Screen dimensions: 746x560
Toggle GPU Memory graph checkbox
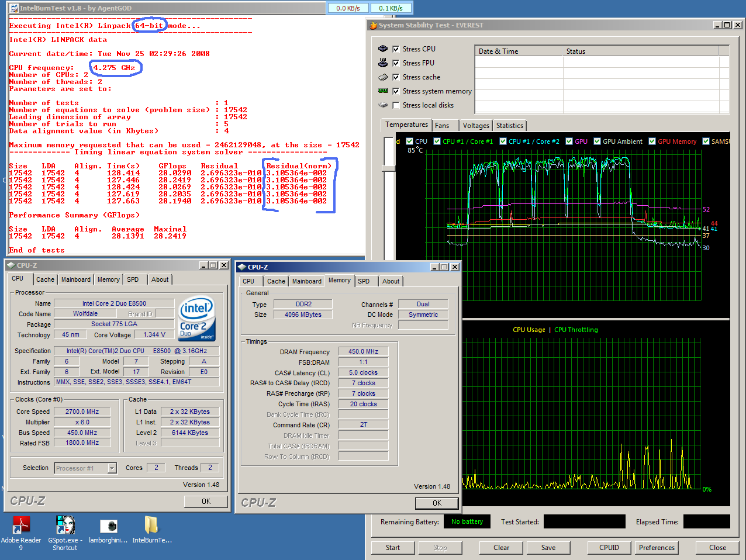click(652, 141)
